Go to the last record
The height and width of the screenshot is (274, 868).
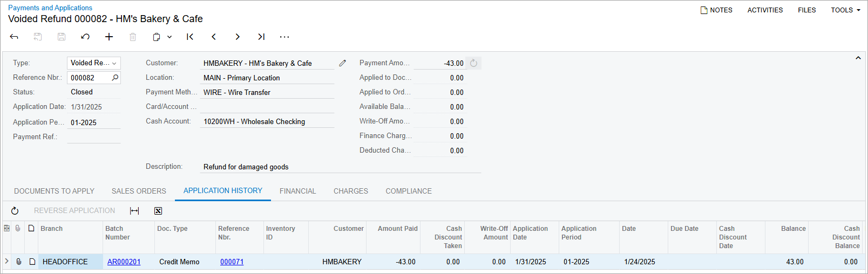261,37
